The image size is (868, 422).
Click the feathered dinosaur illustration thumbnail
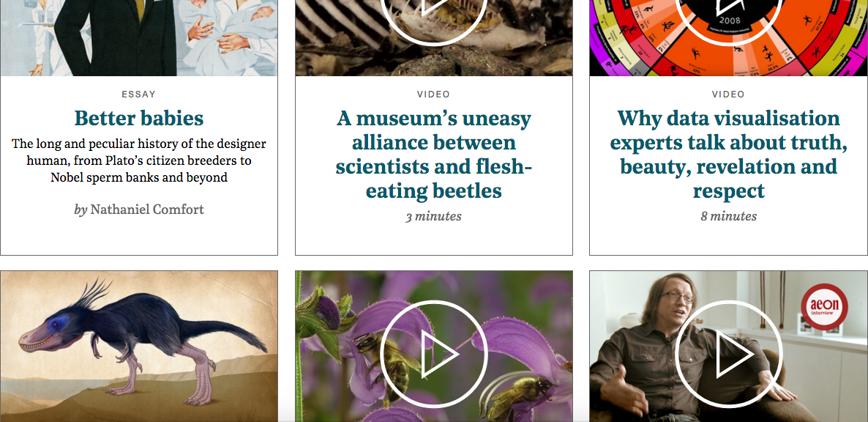click(x=139, y=346)
